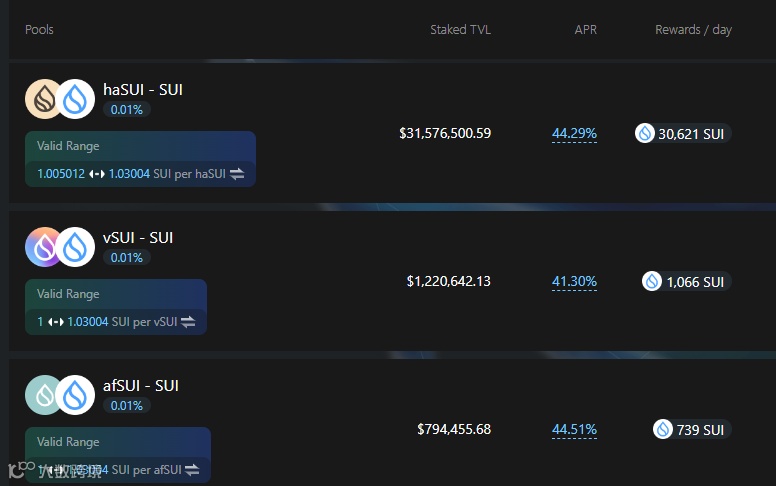Open the 44.51% APR breakdown
Screen dimensions: 776x486
point(574,430)
